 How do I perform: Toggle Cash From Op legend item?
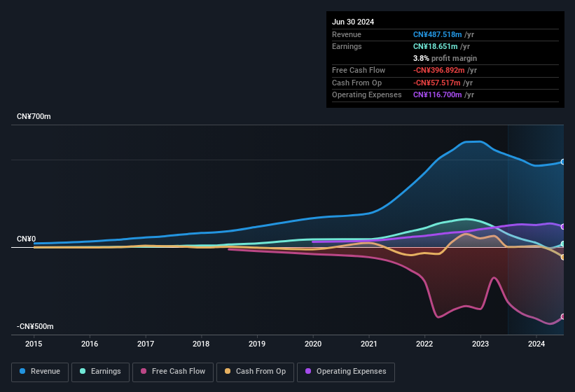pyautogui.click(x=254, y=371)
